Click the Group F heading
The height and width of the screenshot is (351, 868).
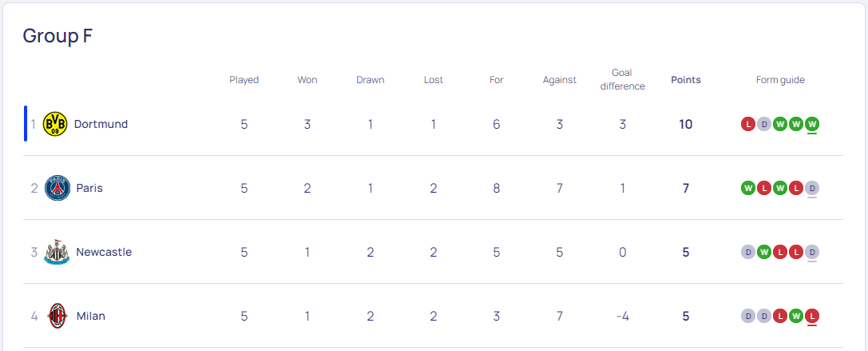[57, 36]
